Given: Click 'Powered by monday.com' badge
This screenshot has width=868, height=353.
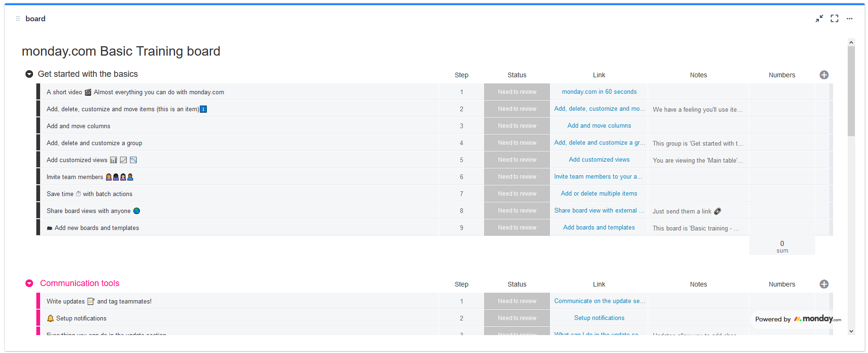Looking at the screenshot, I should coord(798,319).
